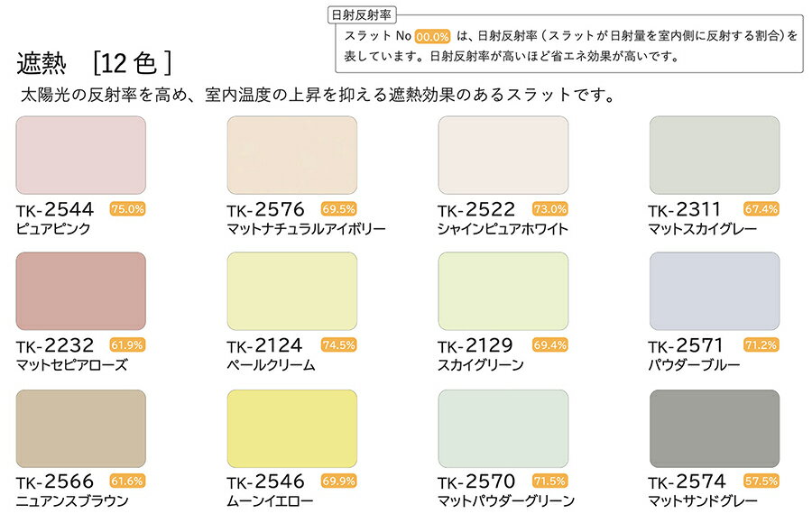Click the TK-2232 Matte Sepia Rose swatch
Screen dimensions: 812x532
[81, 291]
